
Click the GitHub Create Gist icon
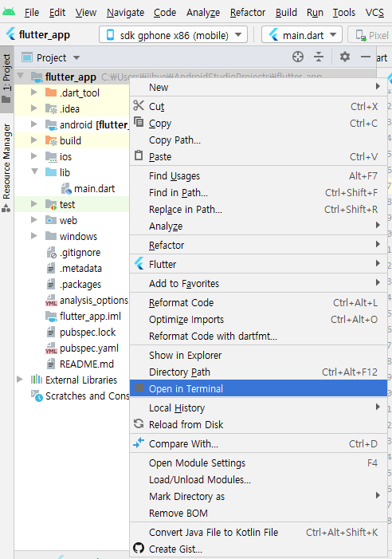(139, 548)
